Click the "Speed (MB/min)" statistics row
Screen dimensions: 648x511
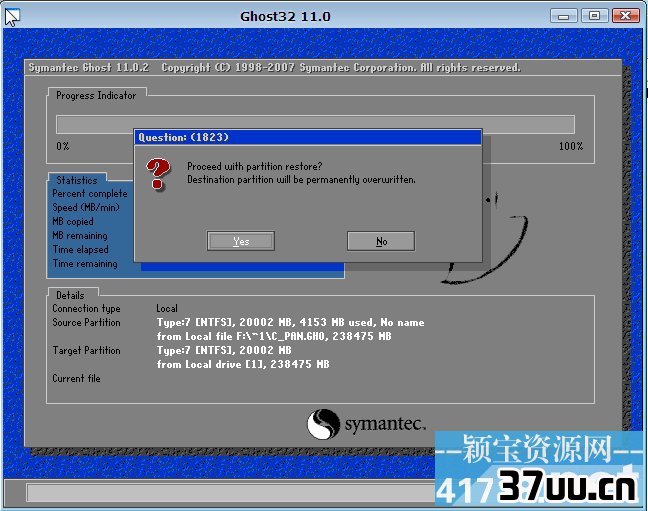click(86, 208)
